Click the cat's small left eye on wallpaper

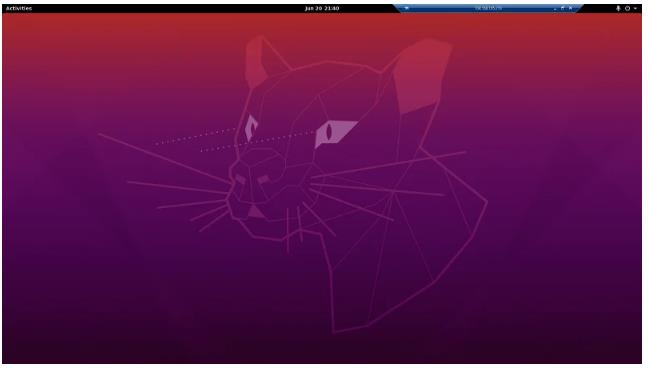click(251, 127)
